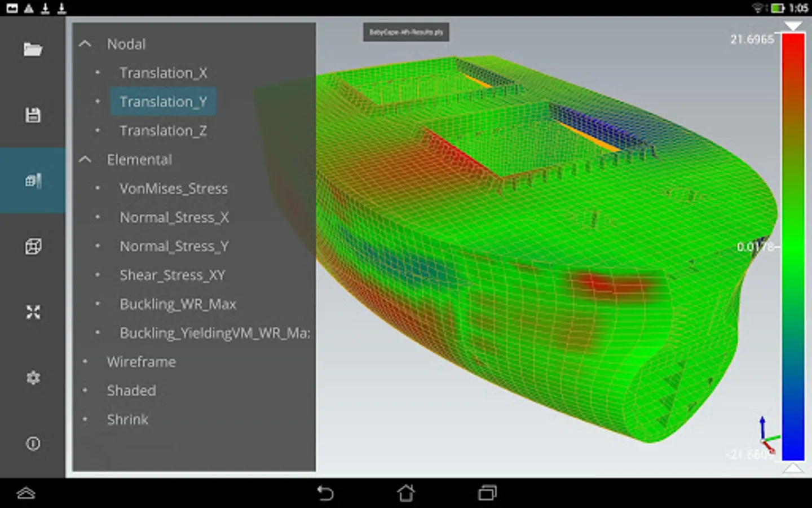Select Buckling_WR_Max result
This screenshot has width=812, height=508.
[178, 304]
